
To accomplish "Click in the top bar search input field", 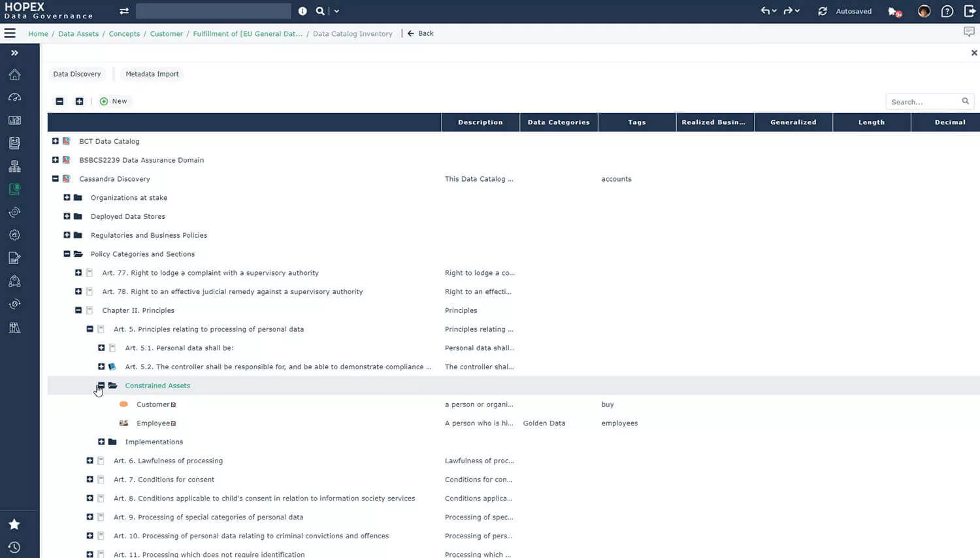I will [214, 11].
